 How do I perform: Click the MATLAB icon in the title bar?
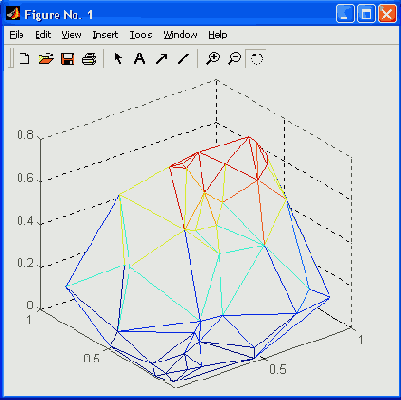13,14
